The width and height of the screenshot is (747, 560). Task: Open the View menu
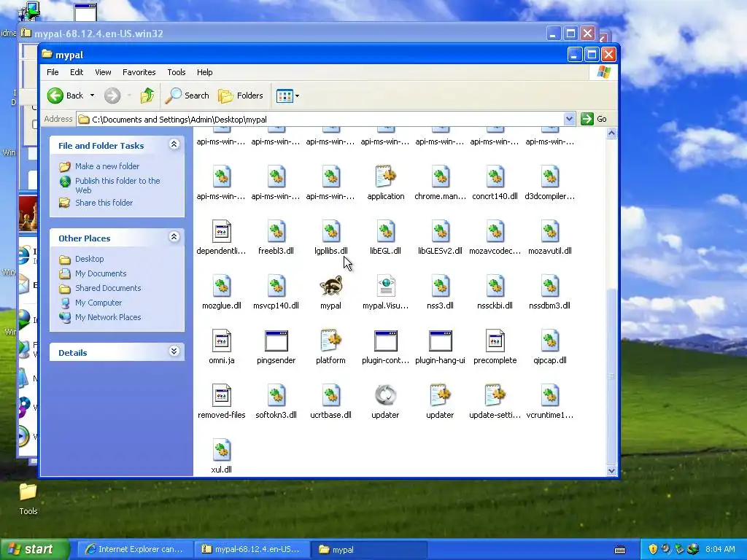click(103, 72)
